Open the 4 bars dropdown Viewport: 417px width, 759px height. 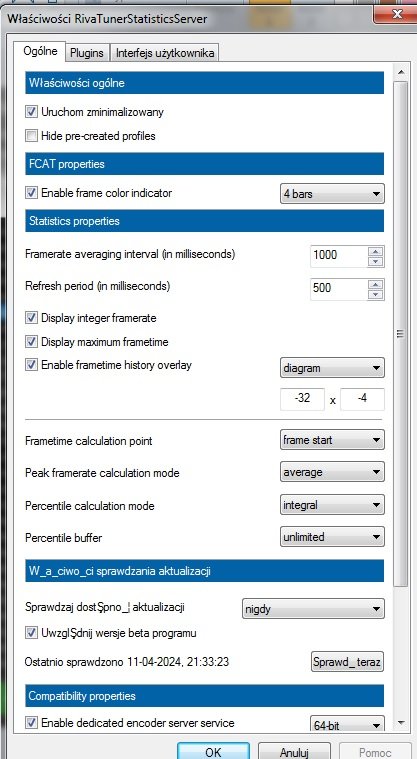coord(332,194)
